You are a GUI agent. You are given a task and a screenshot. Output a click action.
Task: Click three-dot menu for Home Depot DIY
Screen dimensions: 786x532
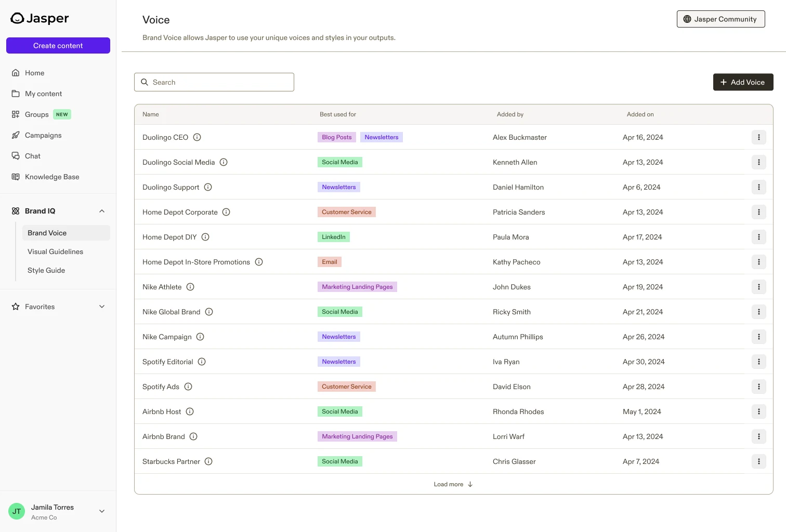point(759,237)
